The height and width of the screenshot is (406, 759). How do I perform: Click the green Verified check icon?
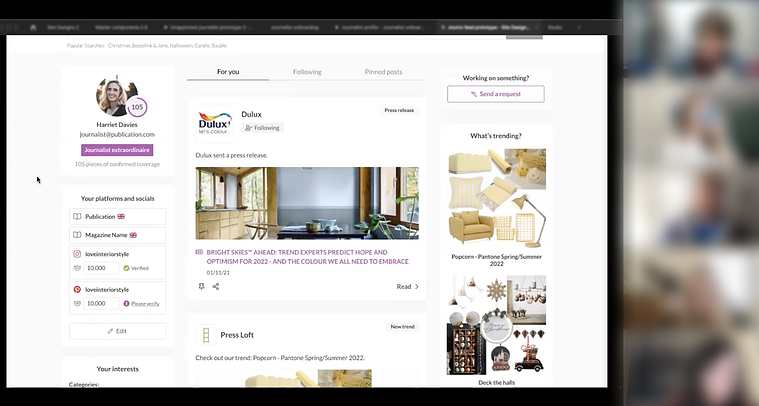click(x=126, y=268)
